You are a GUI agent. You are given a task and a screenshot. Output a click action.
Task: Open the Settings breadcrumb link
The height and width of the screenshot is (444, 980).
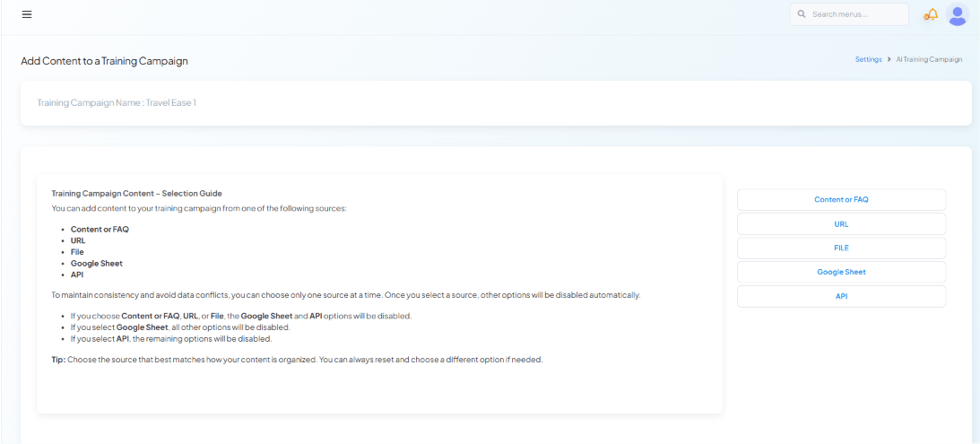868,59
